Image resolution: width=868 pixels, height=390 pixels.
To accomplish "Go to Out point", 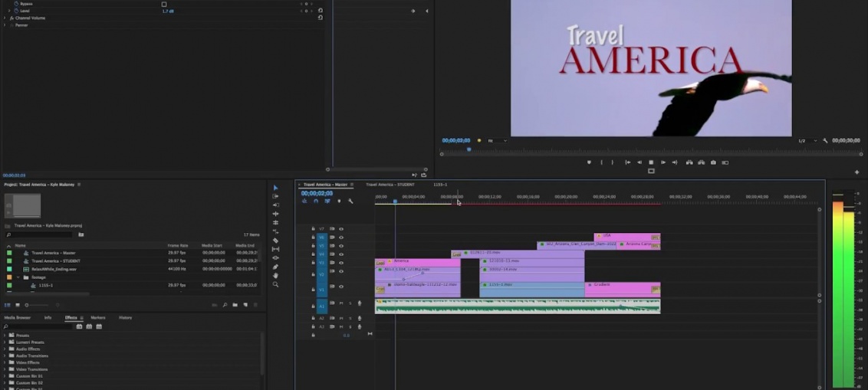I will pyautogui.click(x=674, y=162).
